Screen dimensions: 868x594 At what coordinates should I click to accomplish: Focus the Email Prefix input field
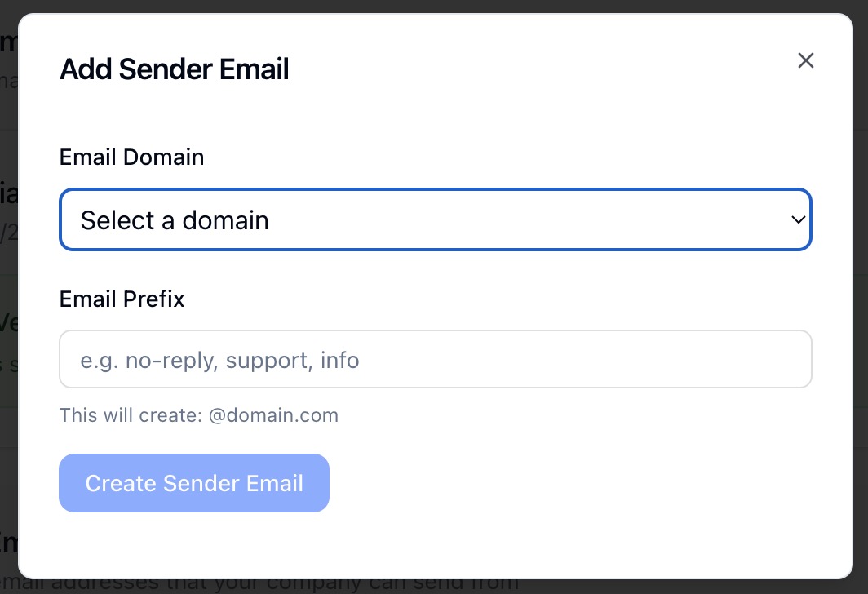435,359
